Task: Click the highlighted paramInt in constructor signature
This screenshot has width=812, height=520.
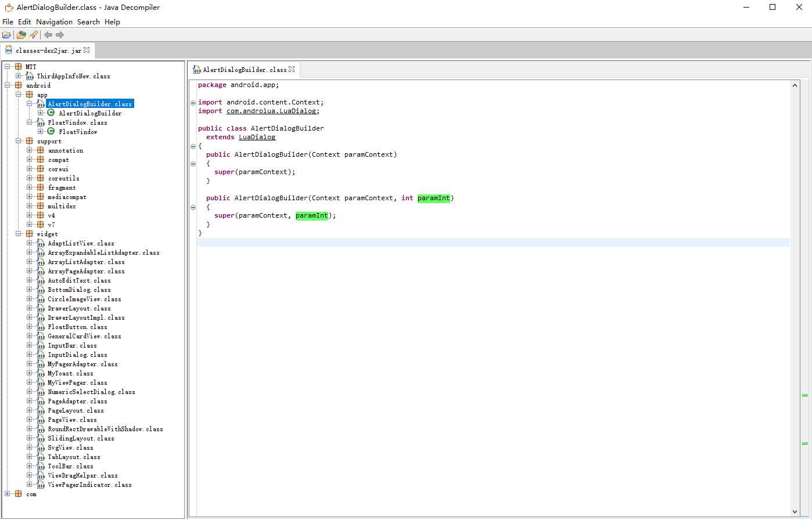Action: (x=433, y=198)
